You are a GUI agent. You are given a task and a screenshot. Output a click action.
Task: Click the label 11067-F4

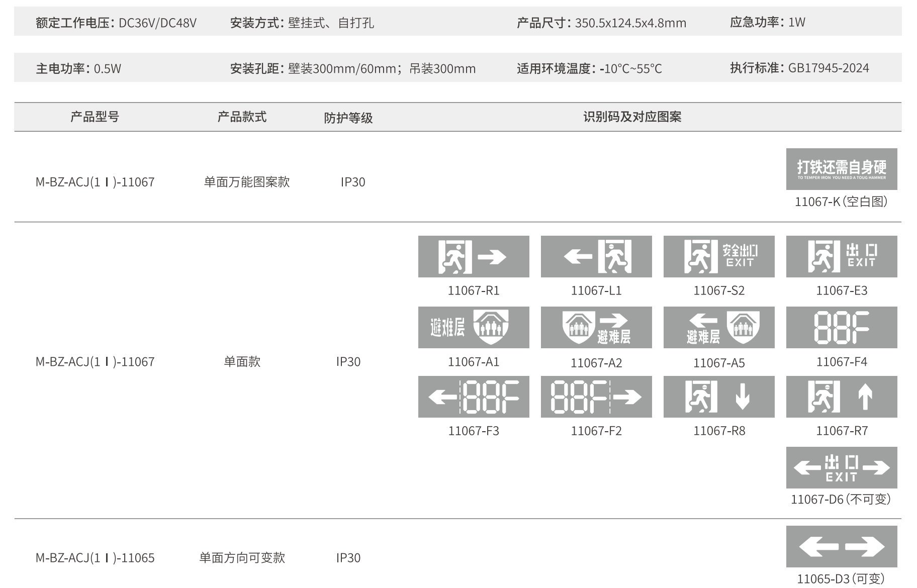coord(842,362)
